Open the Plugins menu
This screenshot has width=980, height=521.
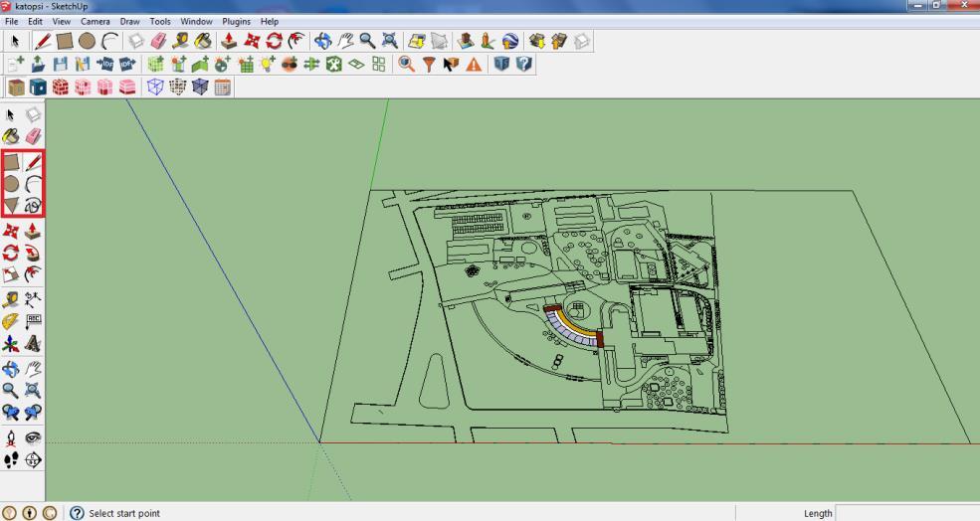[x=236, y=21]
